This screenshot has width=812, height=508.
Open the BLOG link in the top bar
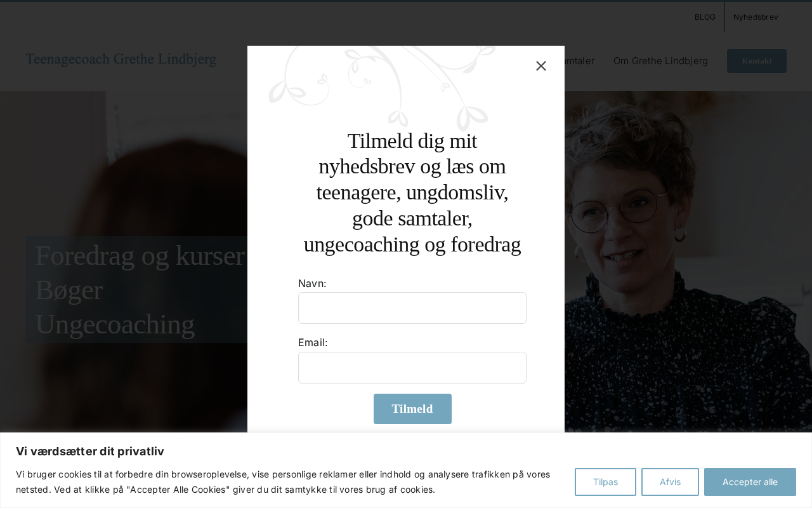pyautogui.click(x=705, y=17)
